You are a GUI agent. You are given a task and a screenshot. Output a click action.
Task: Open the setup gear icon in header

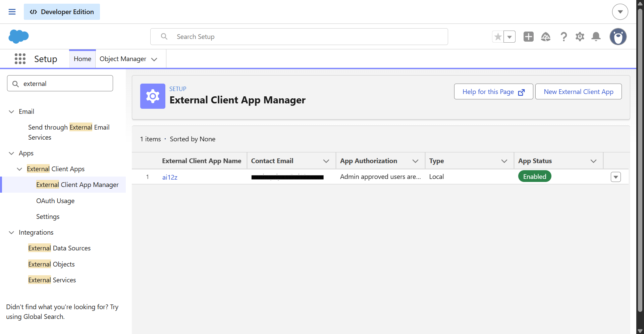tap(580, 37)
